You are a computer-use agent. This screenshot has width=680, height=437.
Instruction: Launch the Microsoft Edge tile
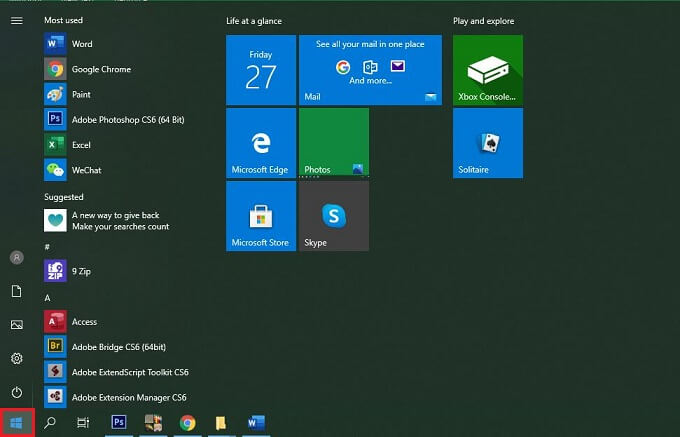tap(261, 143)
